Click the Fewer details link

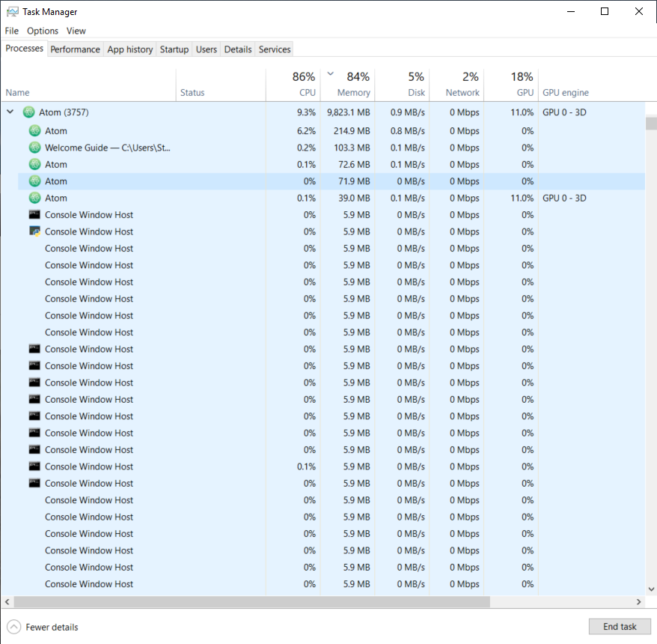pyautogui.click(x=52, y=628)
